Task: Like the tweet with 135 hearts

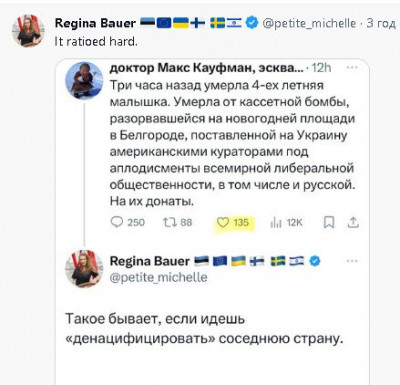Action: (x=223, y=222)
